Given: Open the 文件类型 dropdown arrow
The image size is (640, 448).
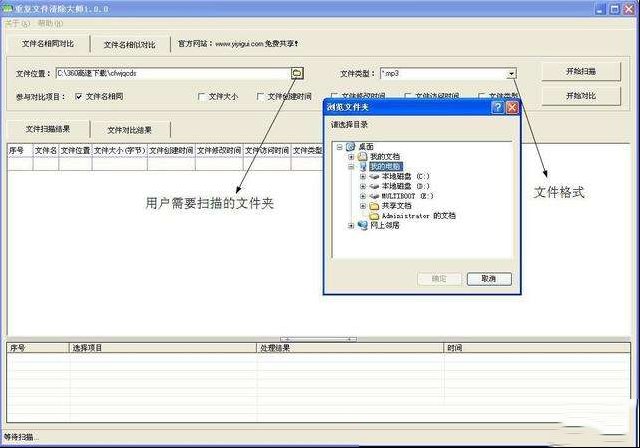Looking at the screenshot, I should click(x=511, y=73).
